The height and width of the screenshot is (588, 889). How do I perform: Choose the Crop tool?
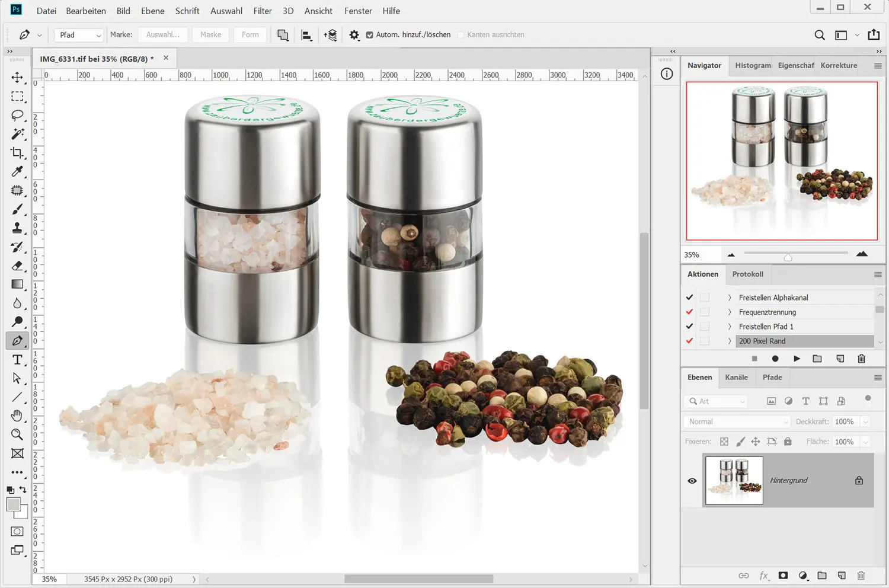tap(17, 153)
